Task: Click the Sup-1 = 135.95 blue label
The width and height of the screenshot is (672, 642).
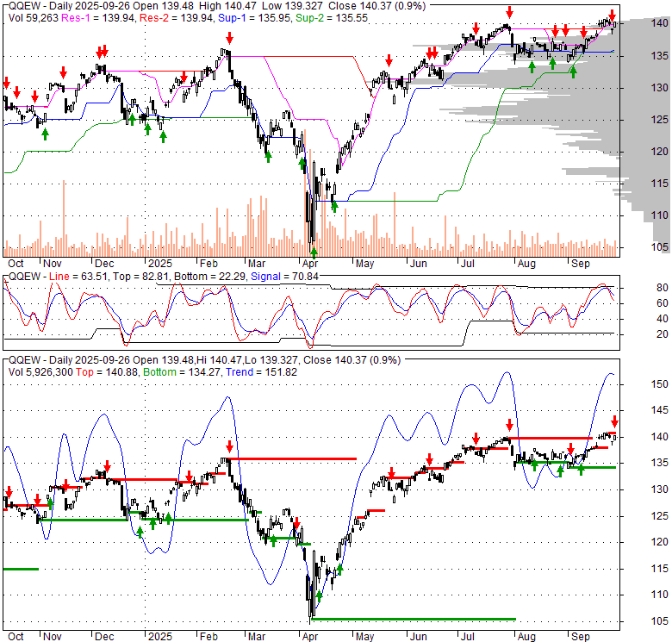Action: tap(254, 17)
